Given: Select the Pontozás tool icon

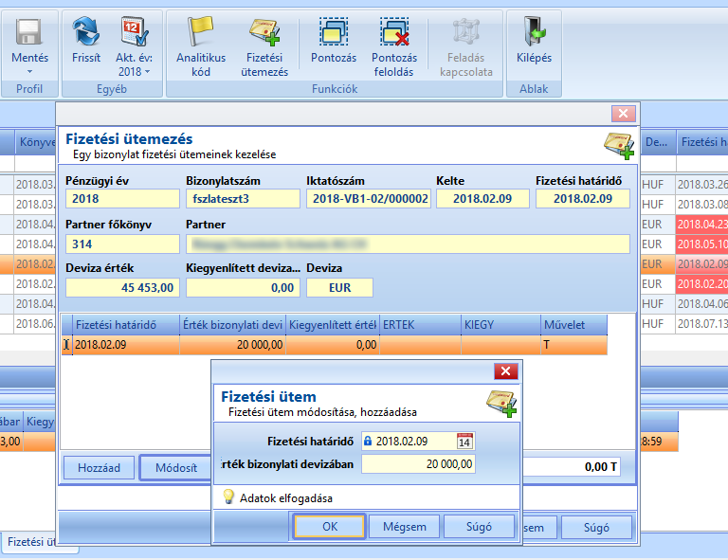Looking at the screenshot, I should click(x=334, y=31).
